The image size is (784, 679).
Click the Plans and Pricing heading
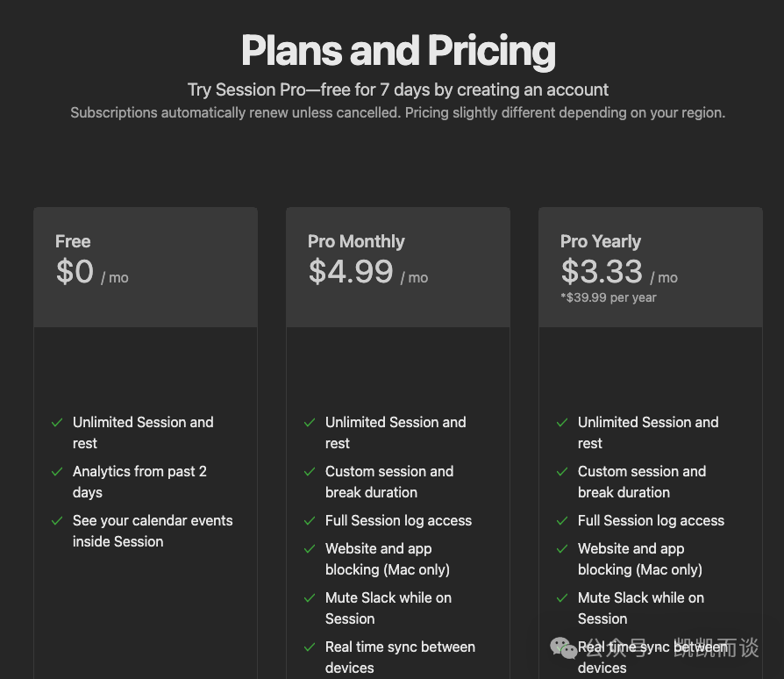(398, 51)
